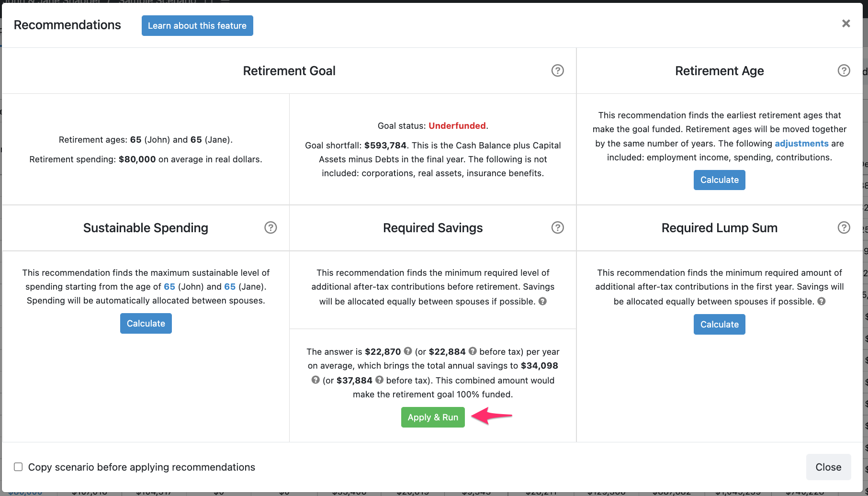Close the Recommendations dialog with the X
Screen dimensions: 868x496
tap(846, 23)
